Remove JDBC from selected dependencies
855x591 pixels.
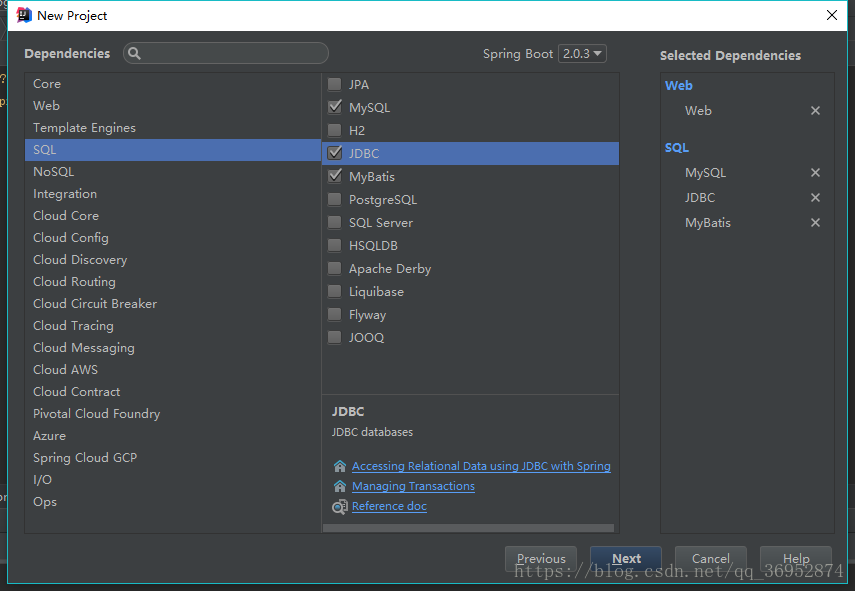click(x=815, y=197)
